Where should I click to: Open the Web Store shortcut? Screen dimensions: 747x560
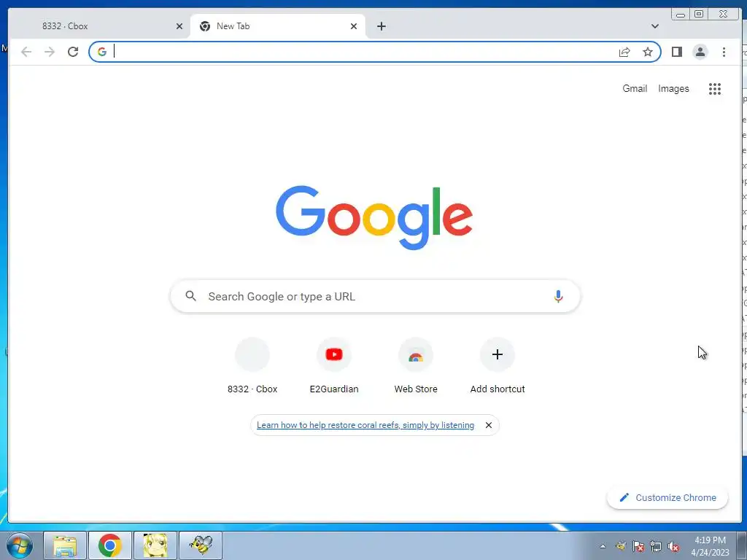pos(415,365)
